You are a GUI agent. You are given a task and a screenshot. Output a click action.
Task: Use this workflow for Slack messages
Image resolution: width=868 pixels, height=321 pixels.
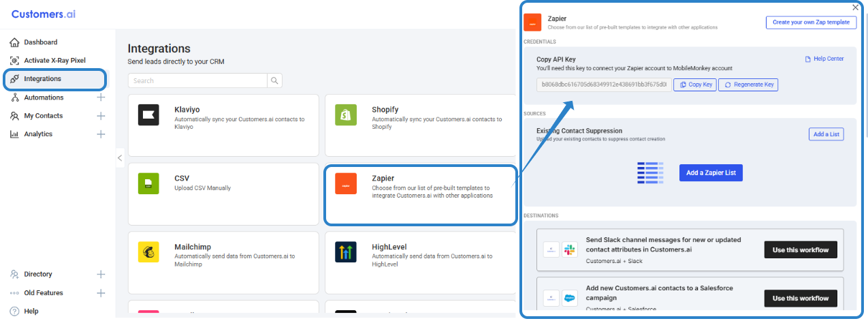(801, 250)
